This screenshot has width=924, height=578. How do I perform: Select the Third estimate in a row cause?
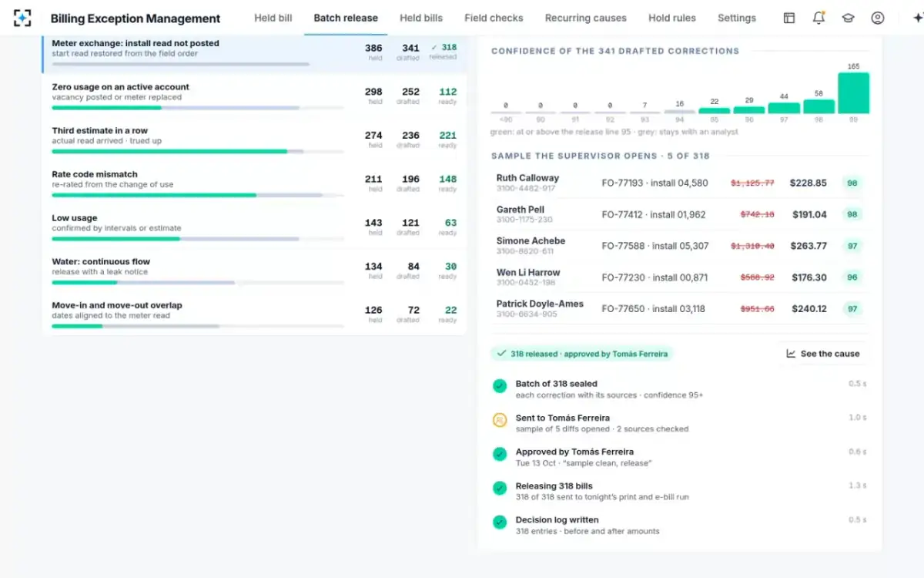254,140
